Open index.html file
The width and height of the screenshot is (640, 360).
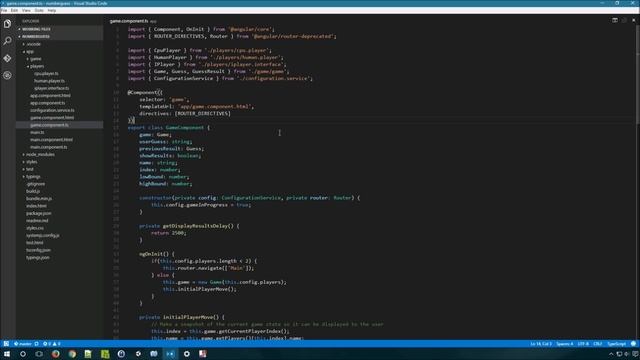click(x=36, y=206)
